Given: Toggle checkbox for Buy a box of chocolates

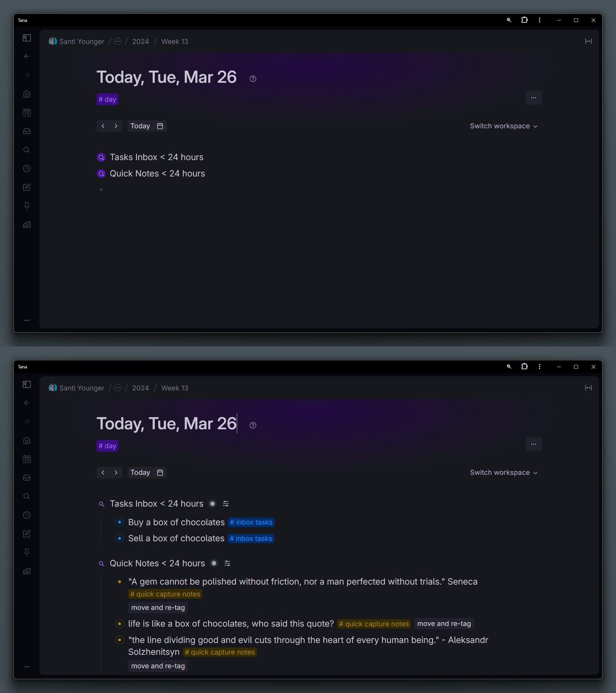Looking at the screenshot, I should [119, 522].
